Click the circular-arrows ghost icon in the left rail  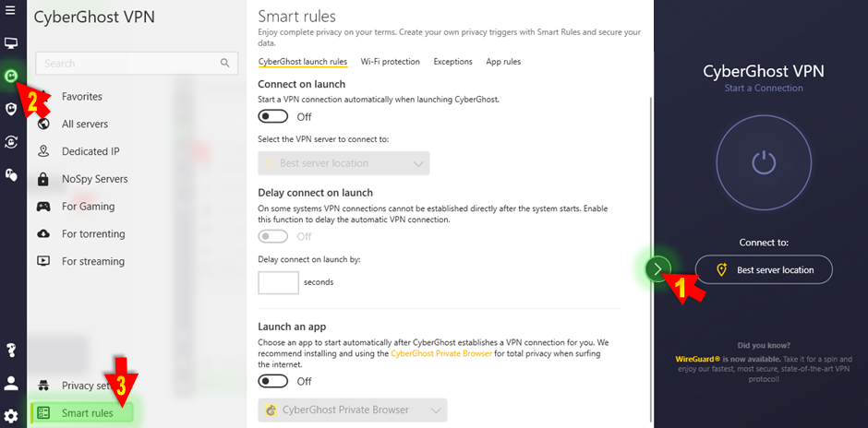coord(11,142)
